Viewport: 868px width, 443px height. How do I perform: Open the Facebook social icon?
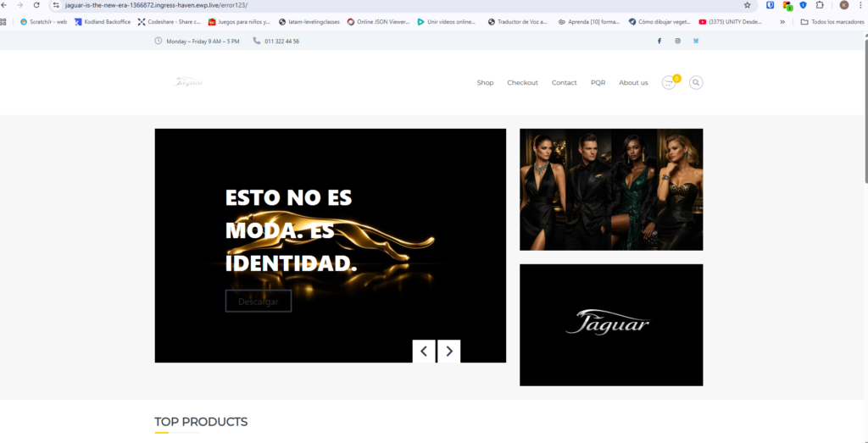coord(659,41)
